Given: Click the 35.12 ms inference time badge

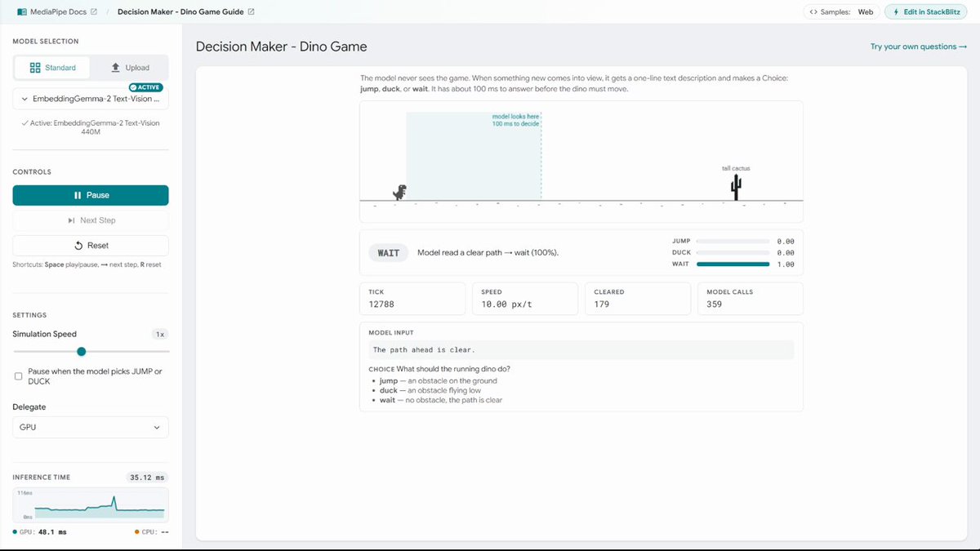Looking at the screenshot, I should point(147,478).
